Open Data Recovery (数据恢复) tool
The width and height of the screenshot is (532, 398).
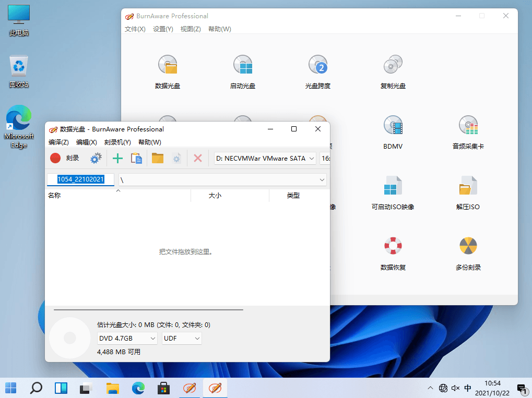[393, 253]
